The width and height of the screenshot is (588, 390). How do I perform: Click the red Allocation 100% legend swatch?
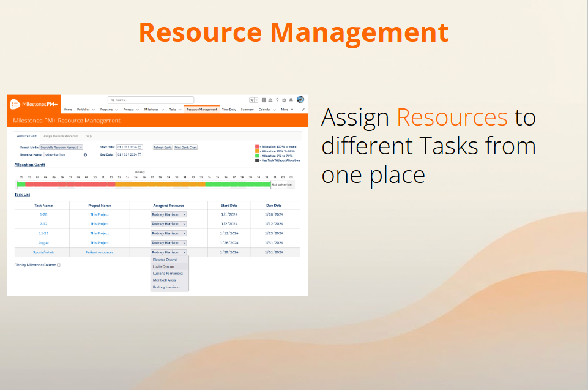[x=257, y=147]
